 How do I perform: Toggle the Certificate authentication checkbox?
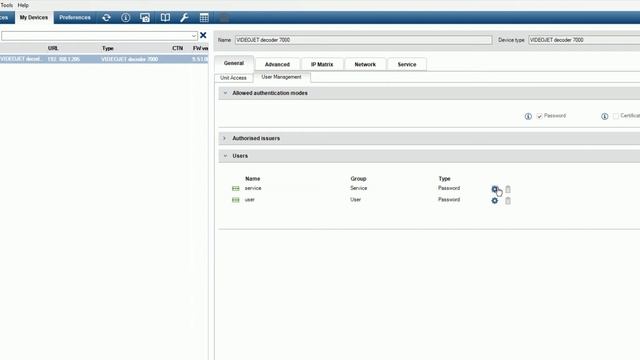[x=616, y=116]
